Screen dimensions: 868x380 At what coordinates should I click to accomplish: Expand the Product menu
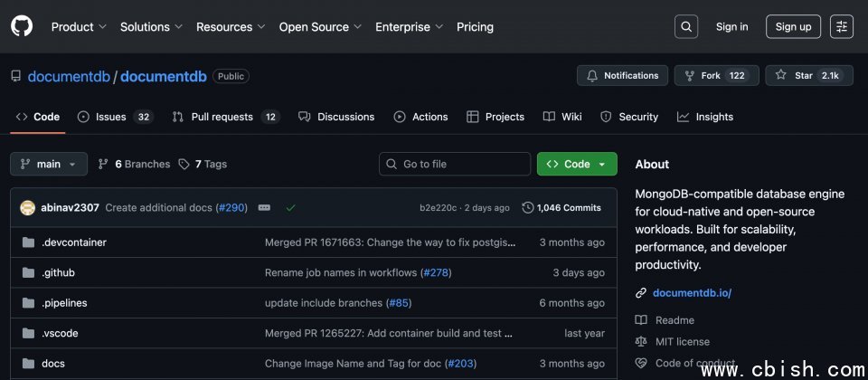tap(80, 26)
